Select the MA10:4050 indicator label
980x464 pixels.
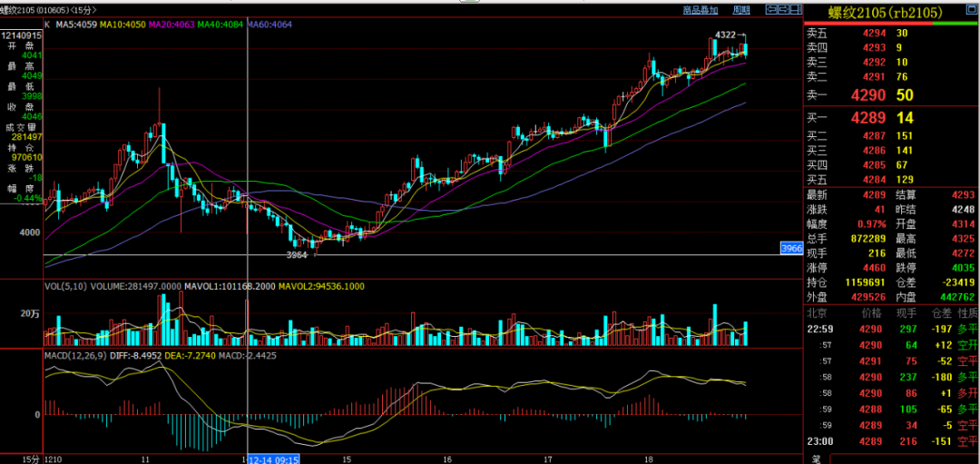tap(122, 25)
